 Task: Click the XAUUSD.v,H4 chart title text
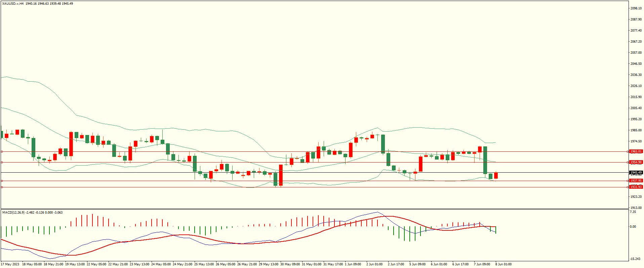click(13, 4)
